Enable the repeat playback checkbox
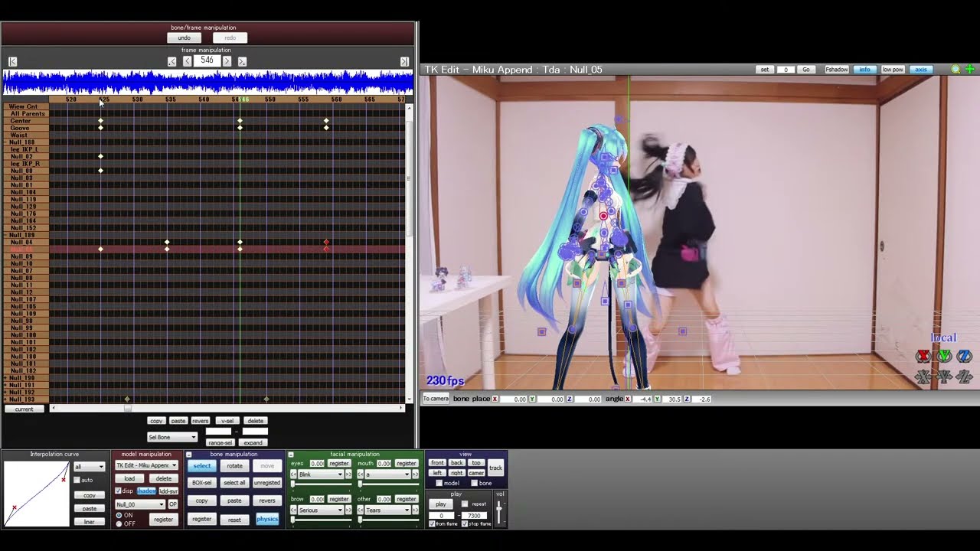Screen dimensions: 980x551 point(465,504)
